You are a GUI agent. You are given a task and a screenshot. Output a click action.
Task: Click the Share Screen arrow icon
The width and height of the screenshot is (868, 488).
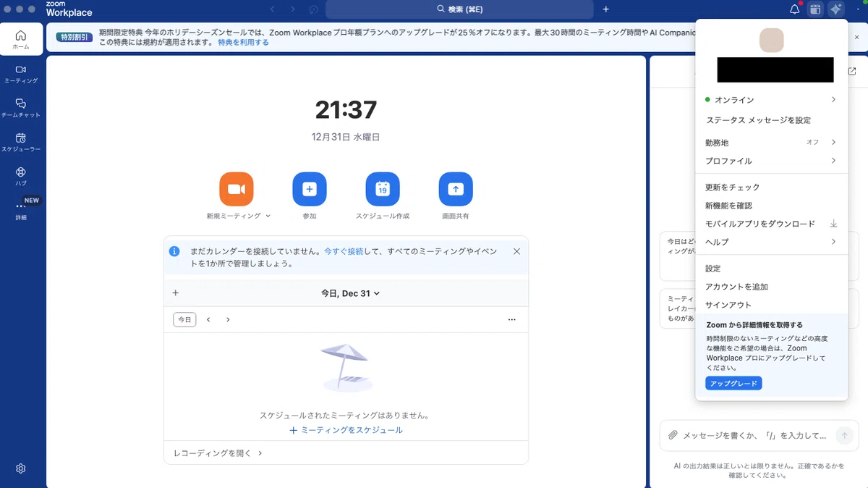pos(456,189)
